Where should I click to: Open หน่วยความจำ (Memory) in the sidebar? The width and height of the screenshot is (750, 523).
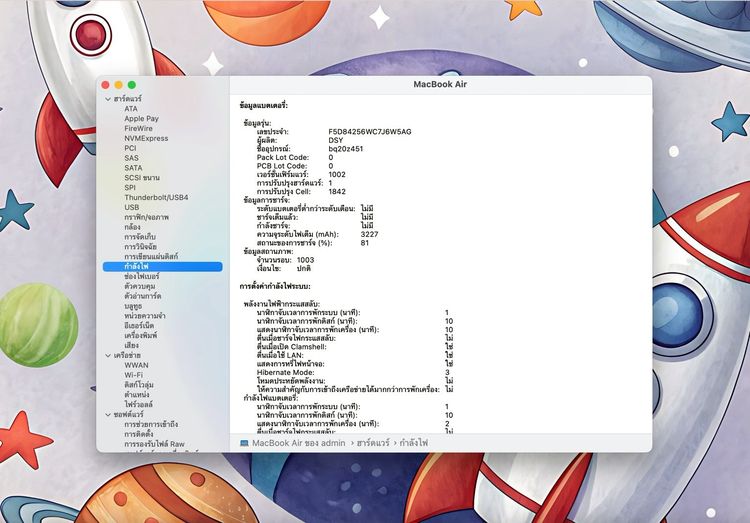[x=145, y=316]
